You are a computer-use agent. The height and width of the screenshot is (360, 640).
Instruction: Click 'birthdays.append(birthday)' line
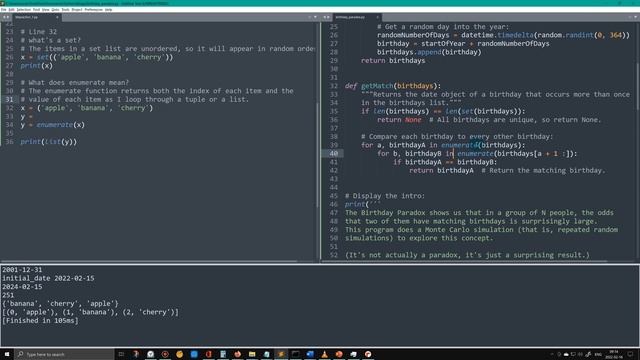click(x=429, y=52)
